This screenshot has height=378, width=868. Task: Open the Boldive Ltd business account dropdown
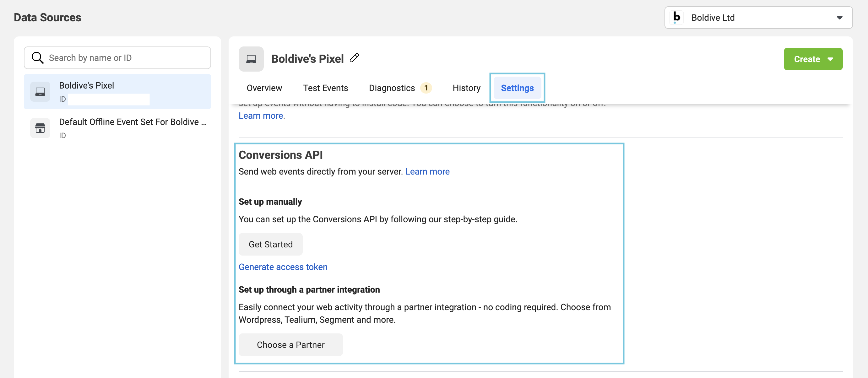(x=758, y=18)
